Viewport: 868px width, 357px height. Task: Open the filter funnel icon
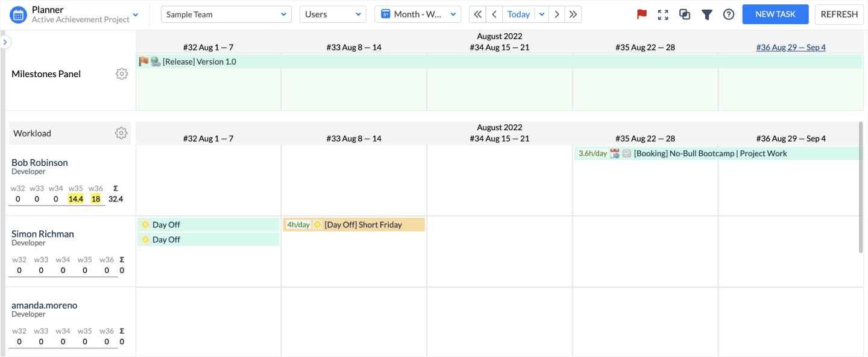[707, 14]
